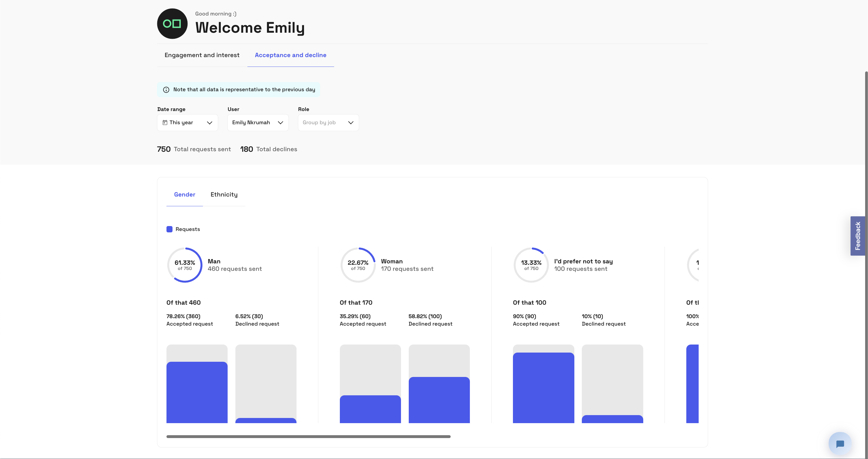Open the User dropdown showing Emily Nkrumah
This screenshot has width=868, height=459.
point(257,122)
